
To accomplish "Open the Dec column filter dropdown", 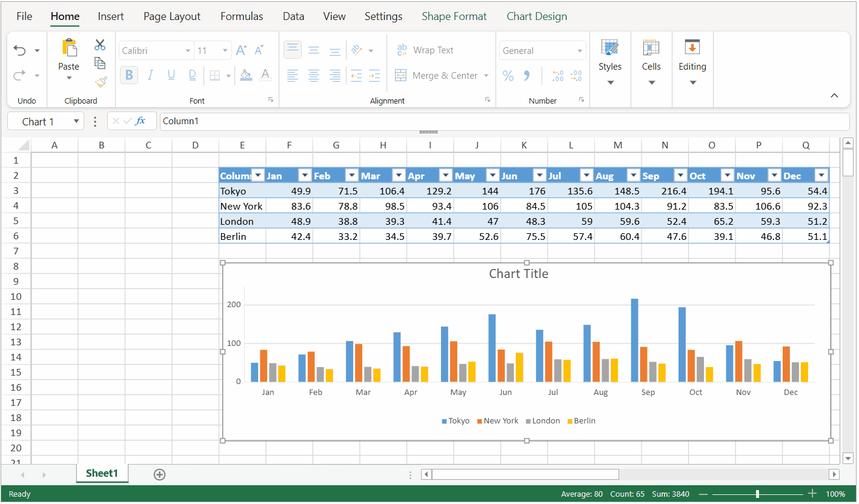I will click(x=821, y=176).
